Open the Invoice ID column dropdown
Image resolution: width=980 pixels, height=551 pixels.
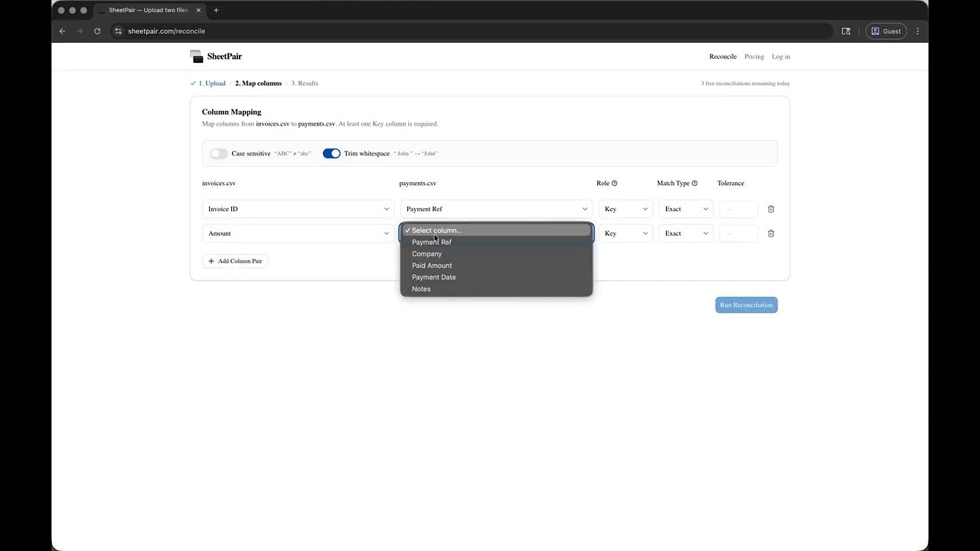click(298, 209)
